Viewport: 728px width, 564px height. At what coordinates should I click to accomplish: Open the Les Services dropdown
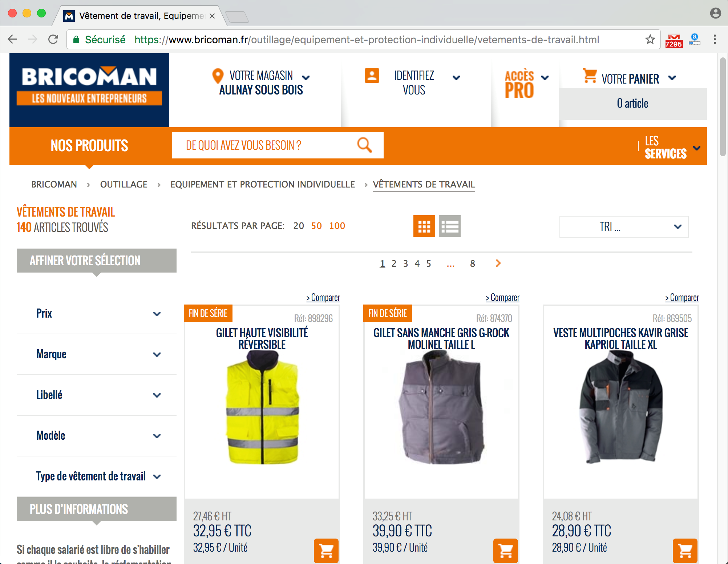pyautogui.click(x=672, y=148)
